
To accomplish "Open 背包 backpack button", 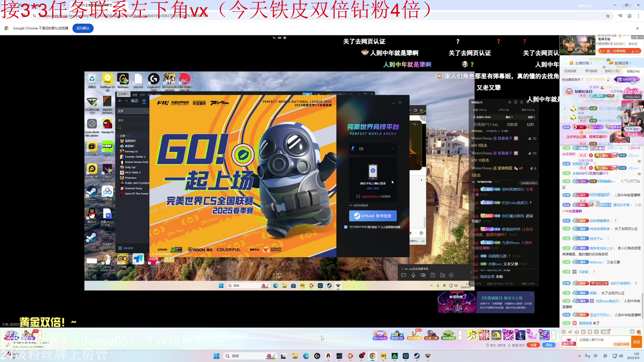I will pos(549,345).
